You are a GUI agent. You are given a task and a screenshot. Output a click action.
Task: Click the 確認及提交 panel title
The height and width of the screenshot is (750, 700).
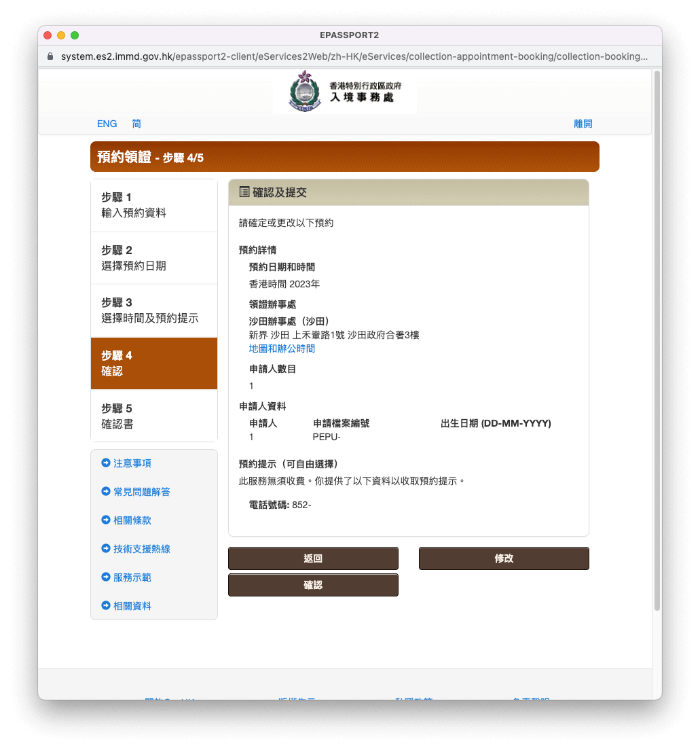[279, 192]
